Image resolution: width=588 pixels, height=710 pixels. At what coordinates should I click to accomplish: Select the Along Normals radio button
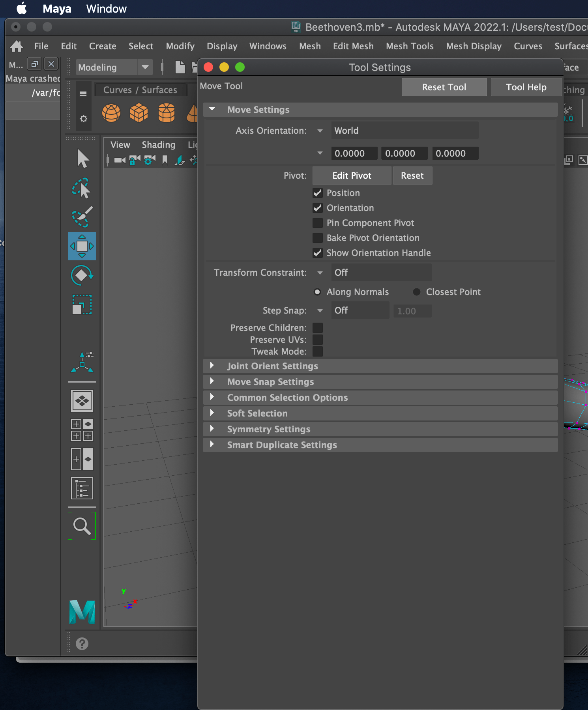coord(317,292)
